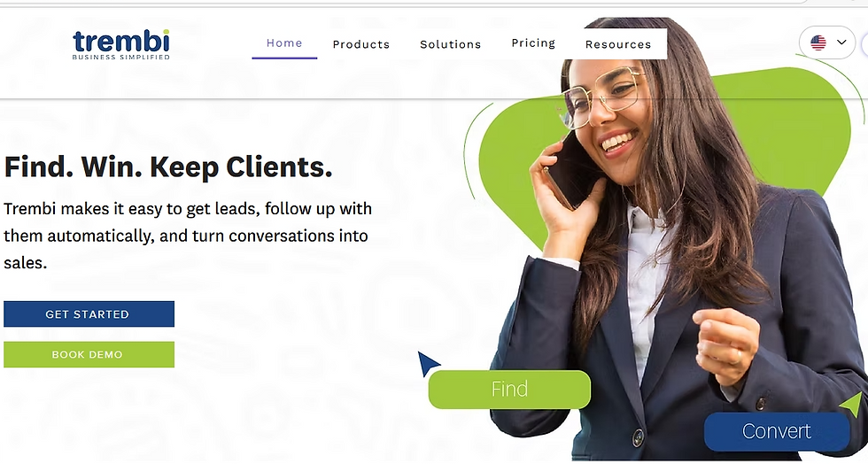Open the Resources menu item
The width and height of the screenshot is (868, 464).
(618, 44)
